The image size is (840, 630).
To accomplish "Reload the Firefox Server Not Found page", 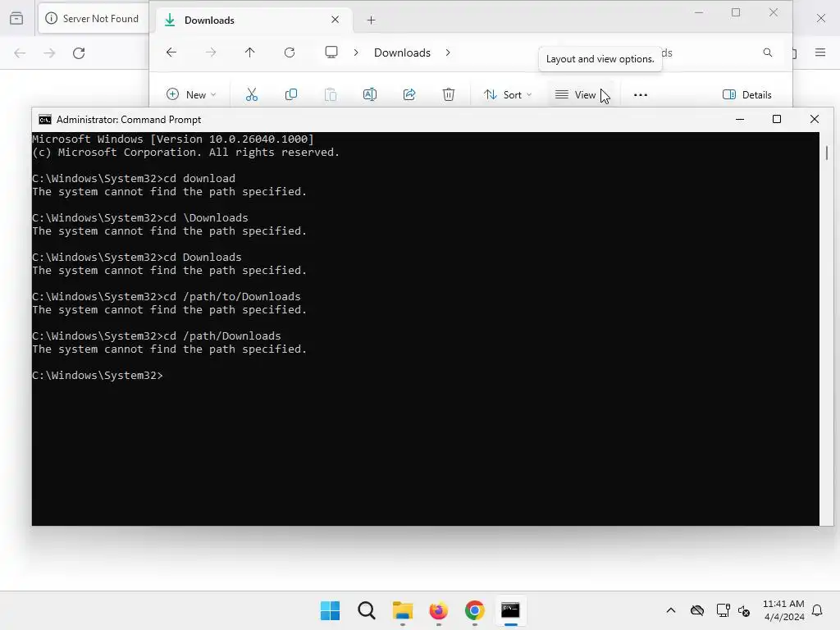I will point(79,53).
